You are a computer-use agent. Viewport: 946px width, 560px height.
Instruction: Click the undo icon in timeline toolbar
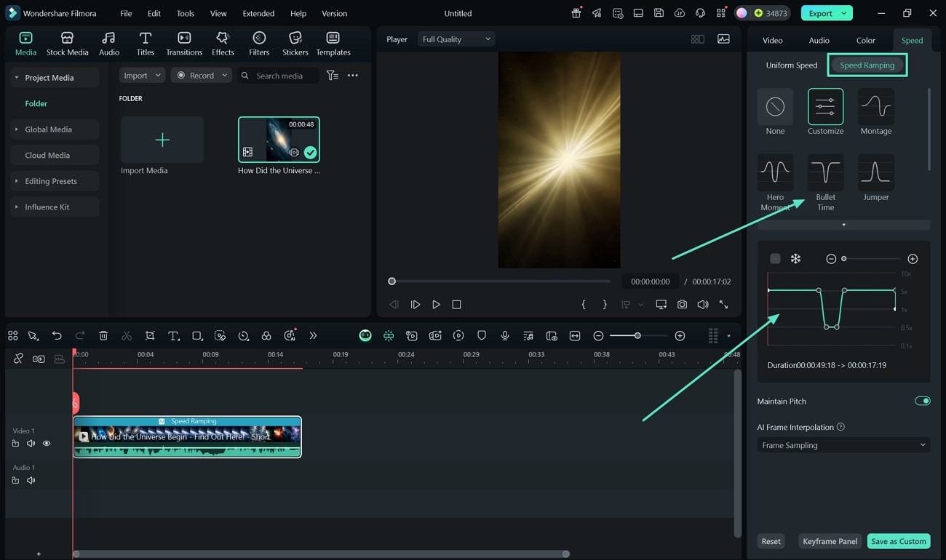pyautogui.click(x=57, y=335)
